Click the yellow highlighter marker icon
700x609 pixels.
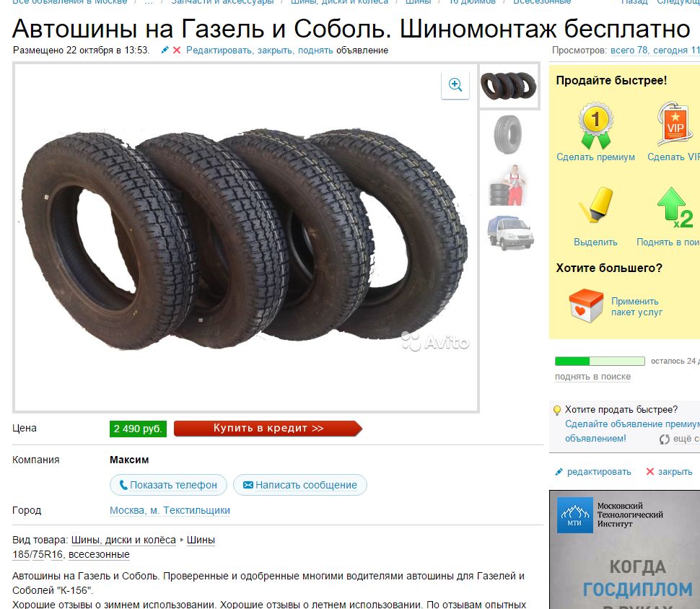click(x=595, y=205)
